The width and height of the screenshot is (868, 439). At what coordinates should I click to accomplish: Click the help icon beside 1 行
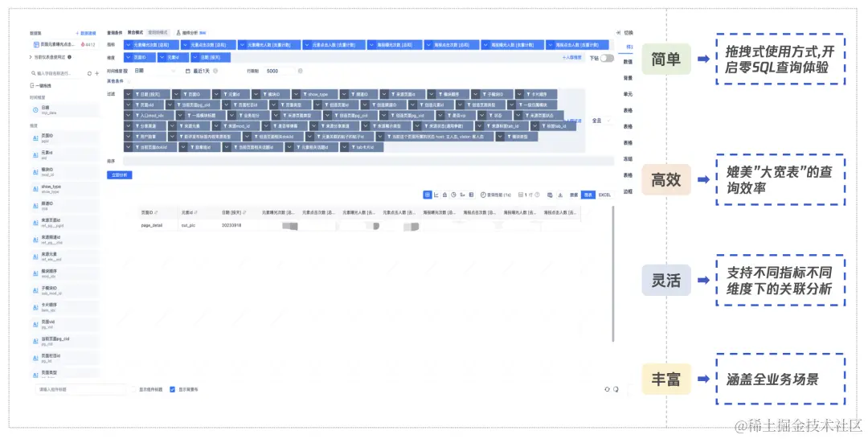[537, 195]
